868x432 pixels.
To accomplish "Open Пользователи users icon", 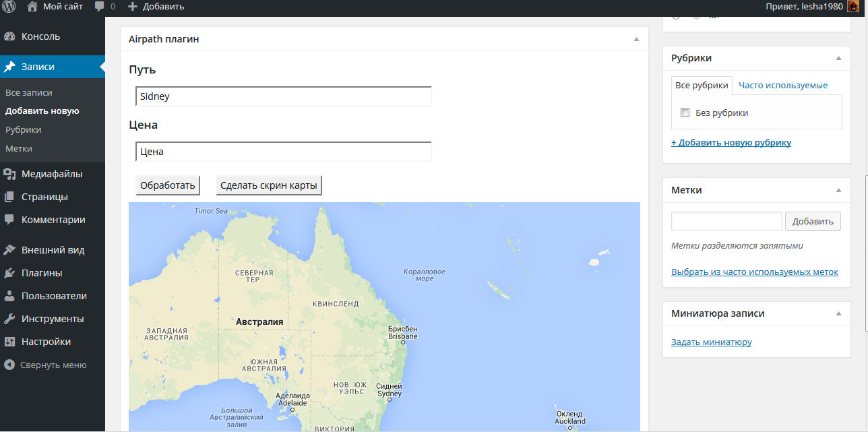I will [9, 296].
